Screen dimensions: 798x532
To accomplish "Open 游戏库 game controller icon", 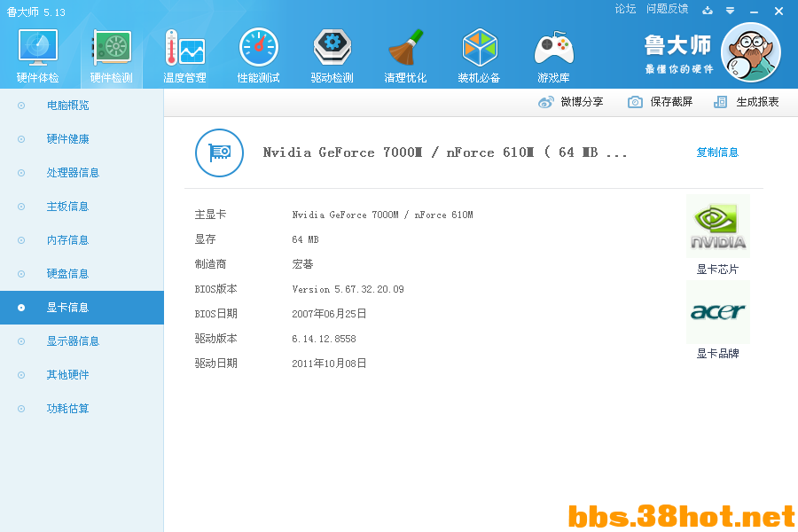I will (x=553, y=48).
